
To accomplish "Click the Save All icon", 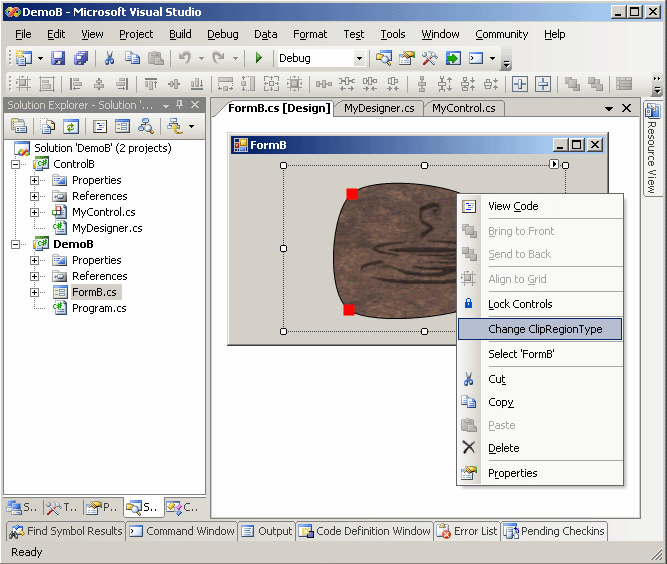I will 81,58.
